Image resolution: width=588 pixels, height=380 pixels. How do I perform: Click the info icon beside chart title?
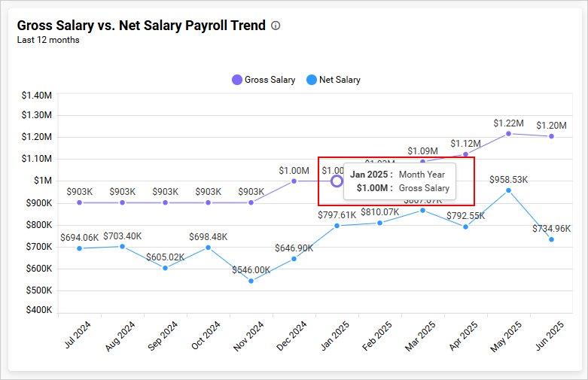[x=276, y=26]
